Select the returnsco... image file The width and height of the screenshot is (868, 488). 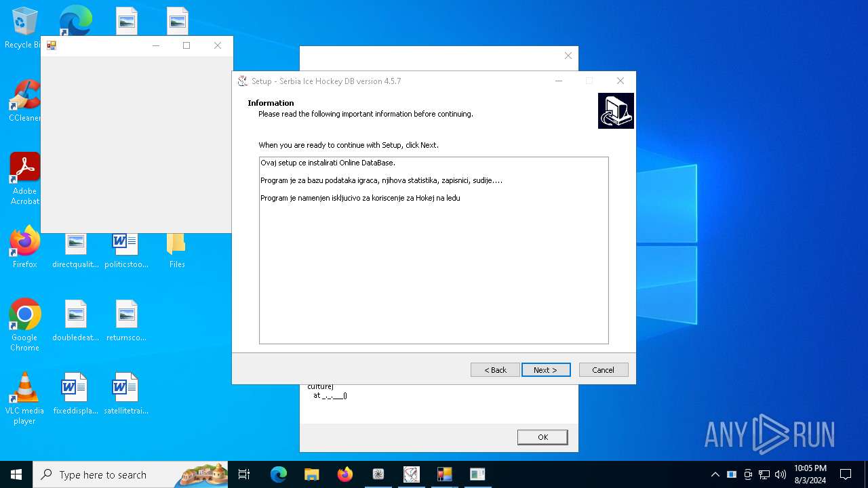point(126,321)
